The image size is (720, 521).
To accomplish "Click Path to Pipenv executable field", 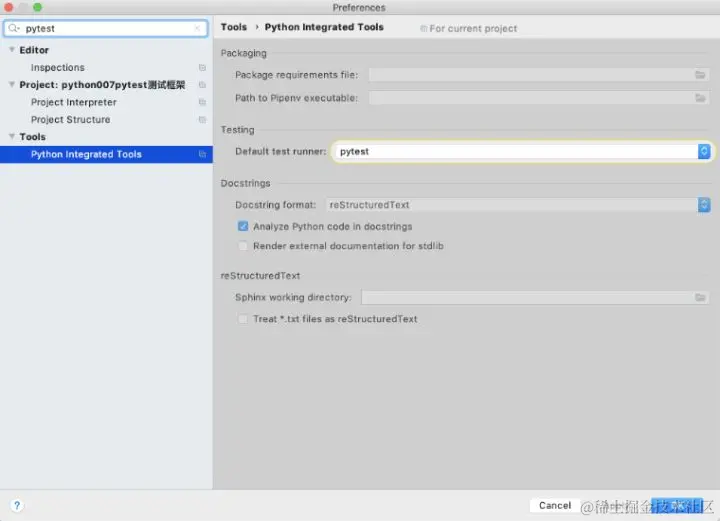I will coord(540,98).
